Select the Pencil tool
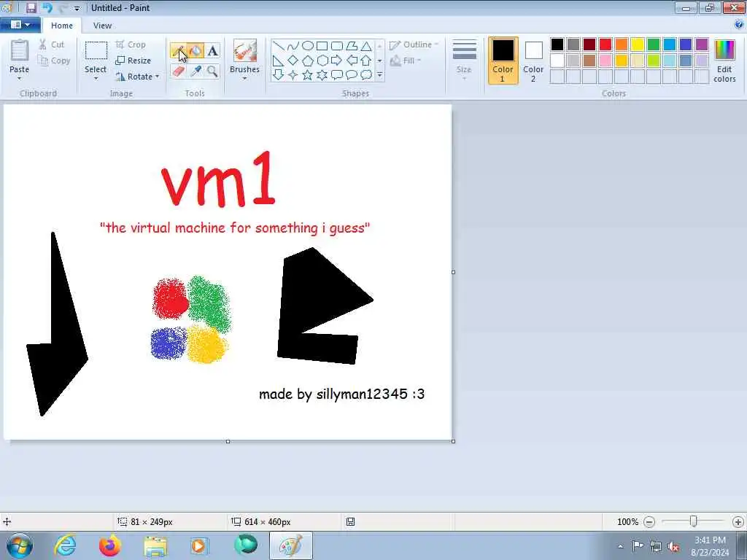Viewport: 747px width, 560px height. (178, 51)
